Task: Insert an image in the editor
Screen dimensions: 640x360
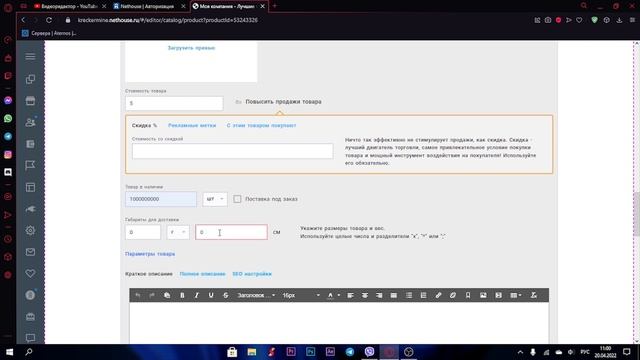Action: 483,295
